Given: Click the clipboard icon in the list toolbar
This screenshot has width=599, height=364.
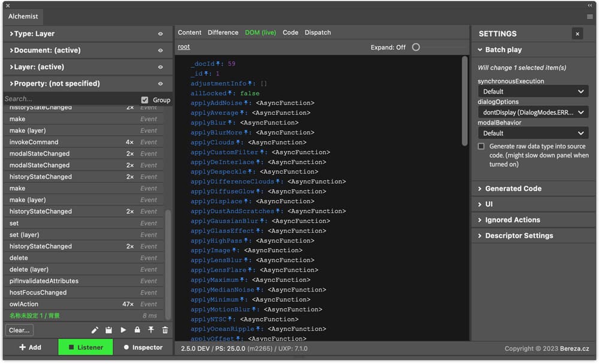Looking at the screenshot, I should coord(108,330).
